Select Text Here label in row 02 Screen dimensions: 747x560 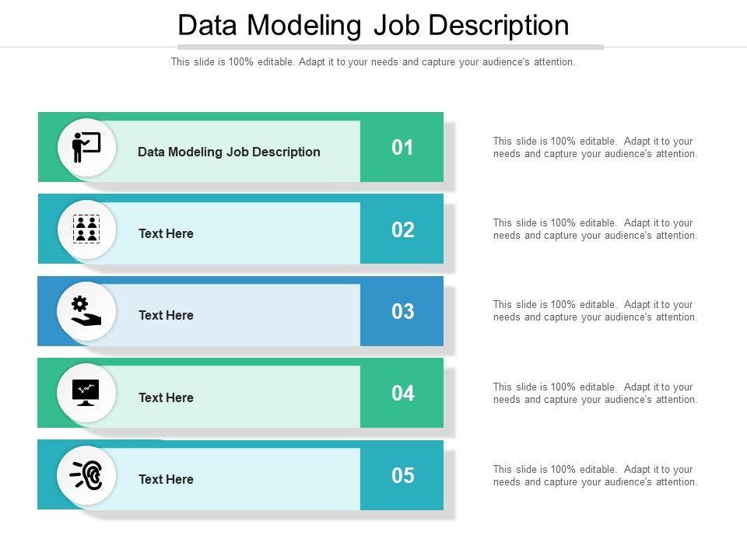click(x=166, y=233)
